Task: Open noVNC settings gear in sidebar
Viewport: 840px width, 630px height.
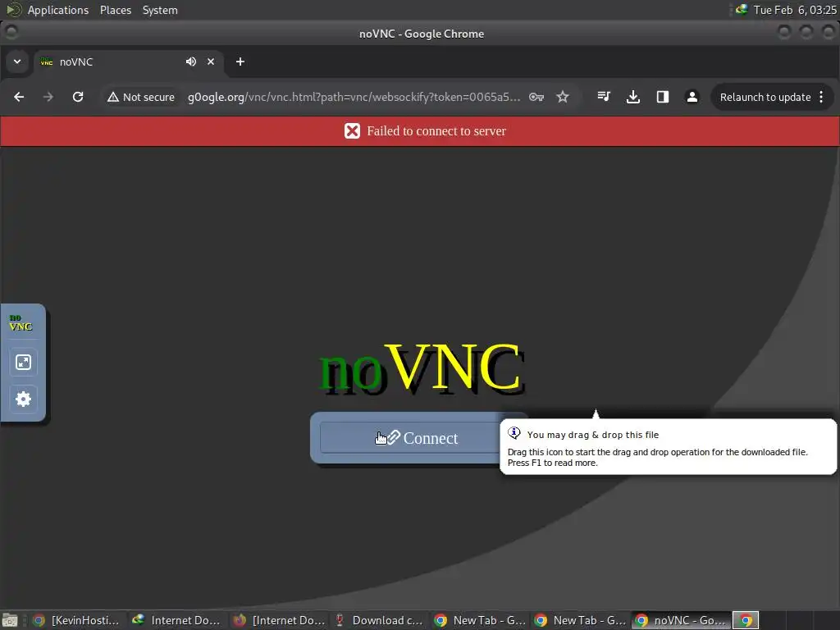Action: click(23, 399)
